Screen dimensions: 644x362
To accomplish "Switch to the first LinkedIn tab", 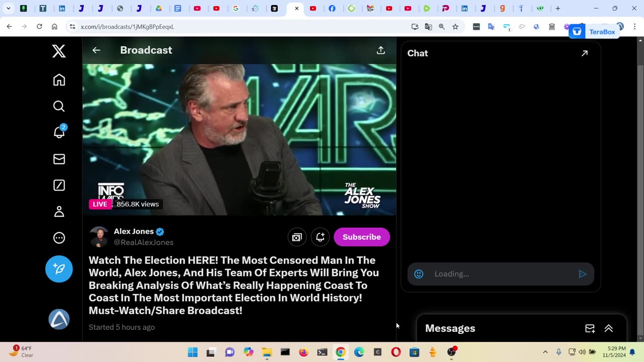I will tap(62, 9).
